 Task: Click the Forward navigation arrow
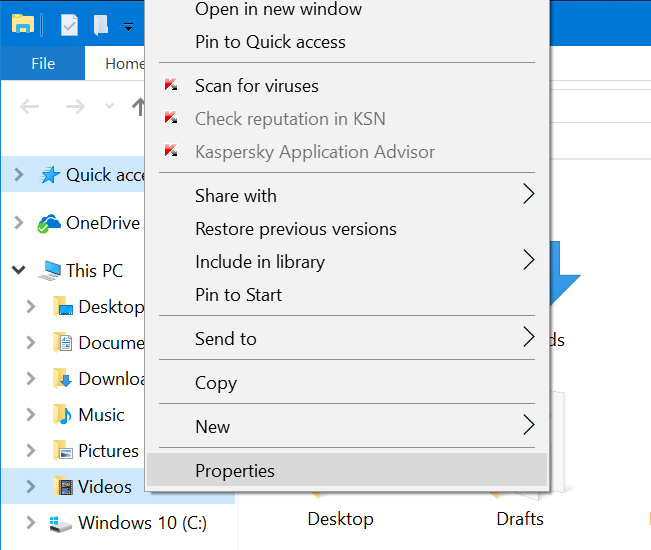coord(75,107)
